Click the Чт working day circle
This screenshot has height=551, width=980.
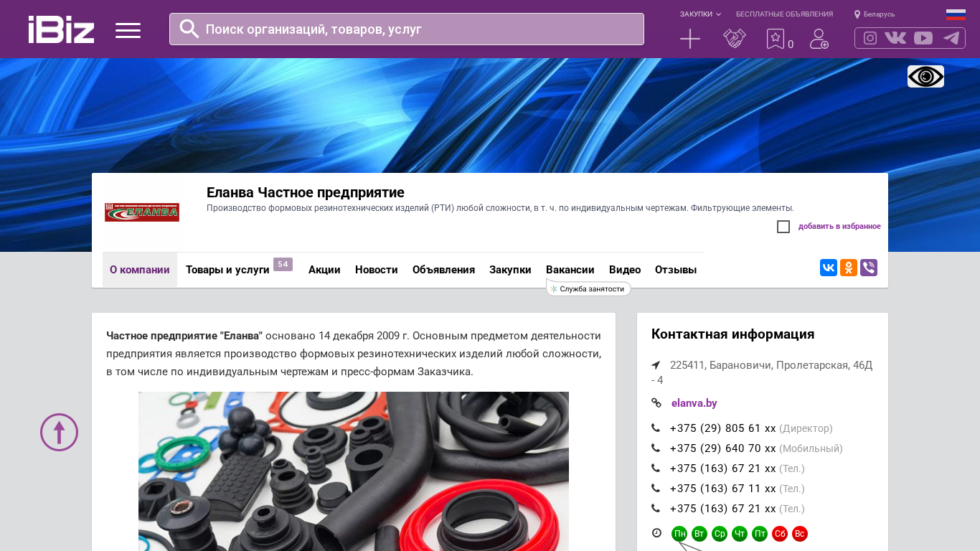[740, 534]
